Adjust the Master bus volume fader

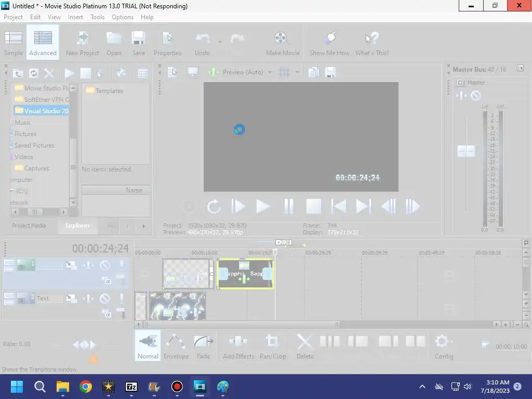[x=466, y=151]
